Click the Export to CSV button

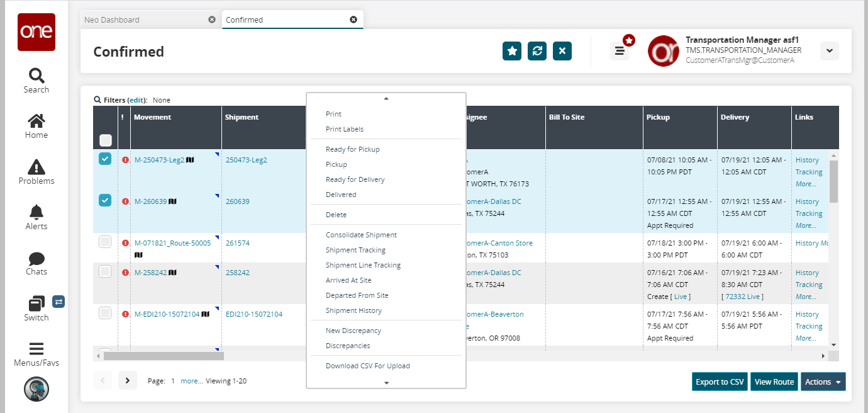720,382
